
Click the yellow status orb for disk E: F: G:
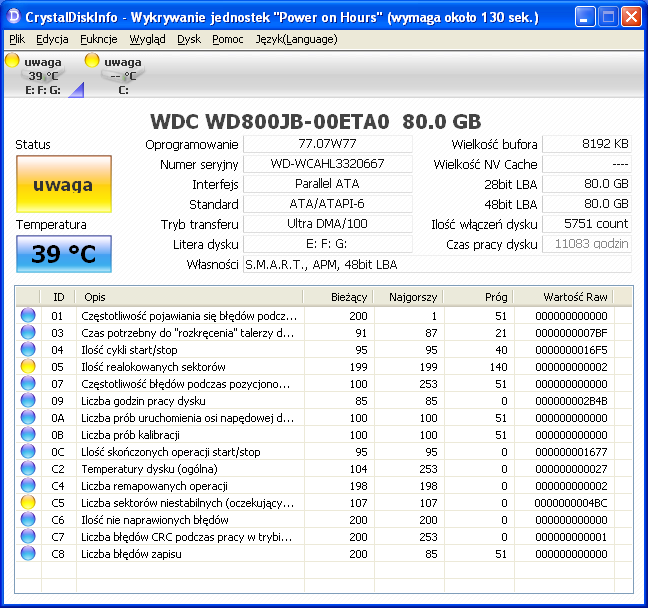[x=12, y=60]
